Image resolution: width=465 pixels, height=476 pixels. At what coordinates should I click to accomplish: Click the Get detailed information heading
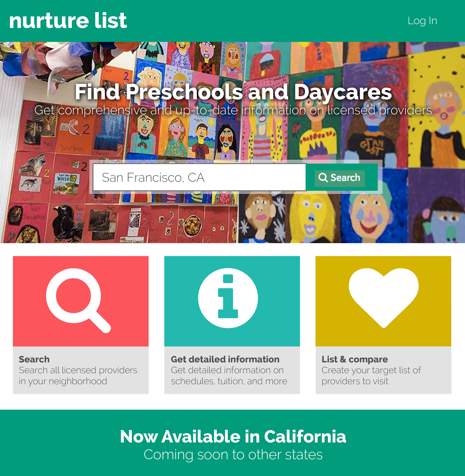(225, 359)
